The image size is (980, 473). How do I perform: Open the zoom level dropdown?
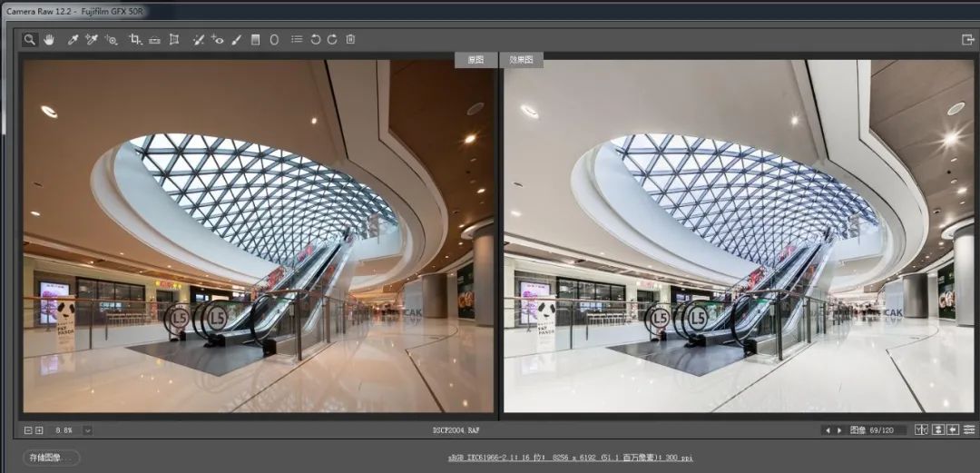pyautogui.click(x=88, y=430)
